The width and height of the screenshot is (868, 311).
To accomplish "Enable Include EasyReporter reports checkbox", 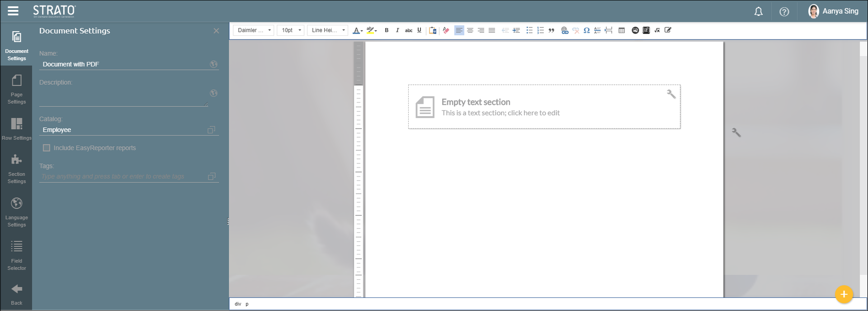I will [47, 148].
